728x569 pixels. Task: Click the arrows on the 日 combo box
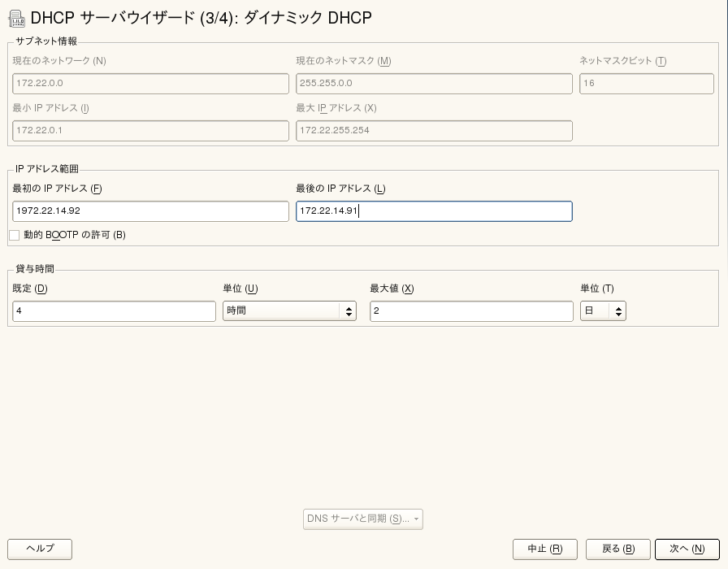[x=618, y=311]
